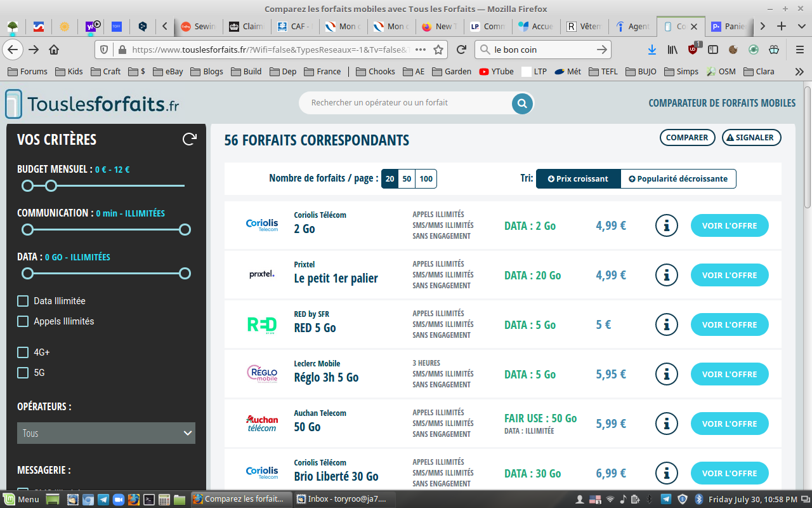812x508 pixels.
Task: Open the YTube bookmark
Action: coord(497,72)
